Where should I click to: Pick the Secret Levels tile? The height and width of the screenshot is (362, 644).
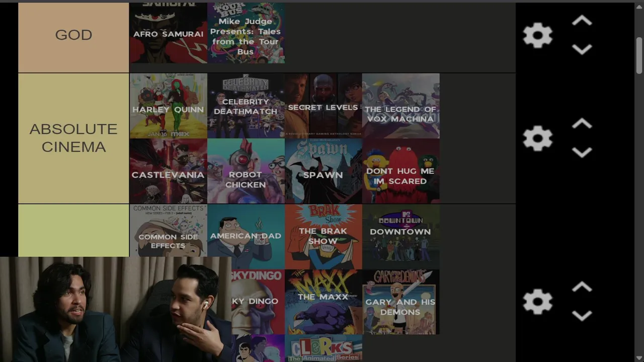point(324,106)
